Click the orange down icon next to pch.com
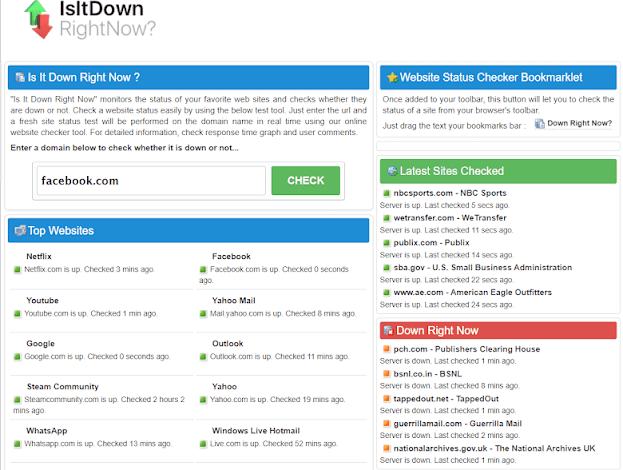Viewport: 623px width, 470px height. 386,349
